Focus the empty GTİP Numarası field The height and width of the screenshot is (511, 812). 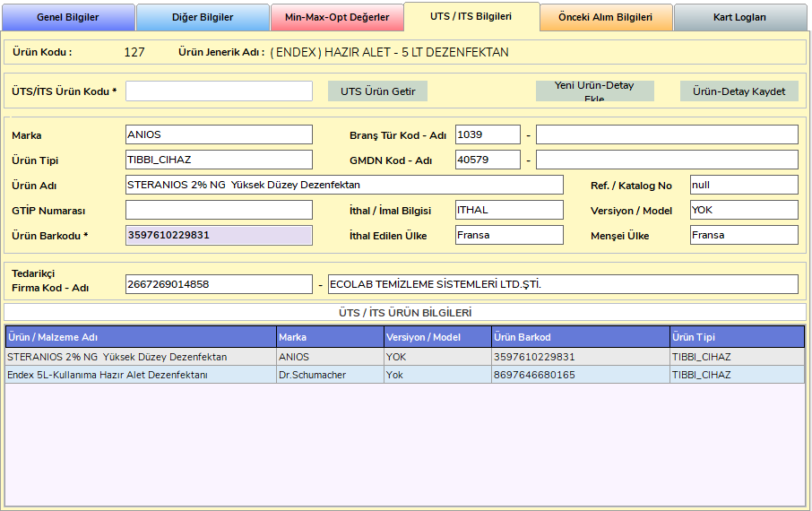[219, 210]
